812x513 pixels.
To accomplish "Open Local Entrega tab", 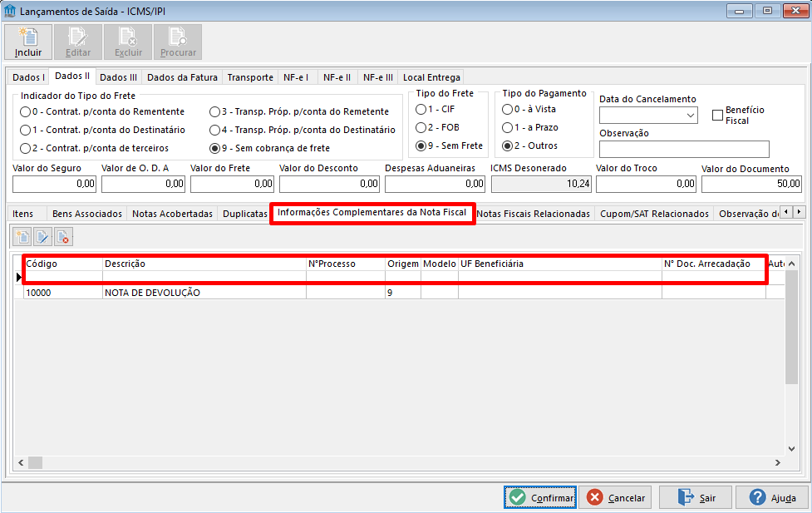I will click(x=431, y=77).
